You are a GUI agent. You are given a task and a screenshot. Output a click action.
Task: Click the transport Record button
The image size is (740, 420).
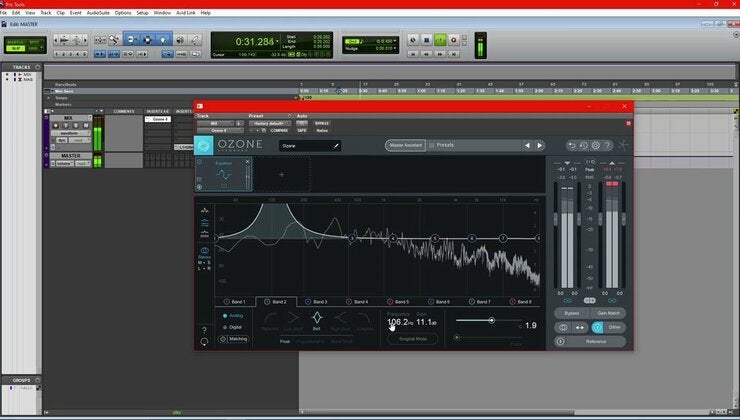point(454,40)
